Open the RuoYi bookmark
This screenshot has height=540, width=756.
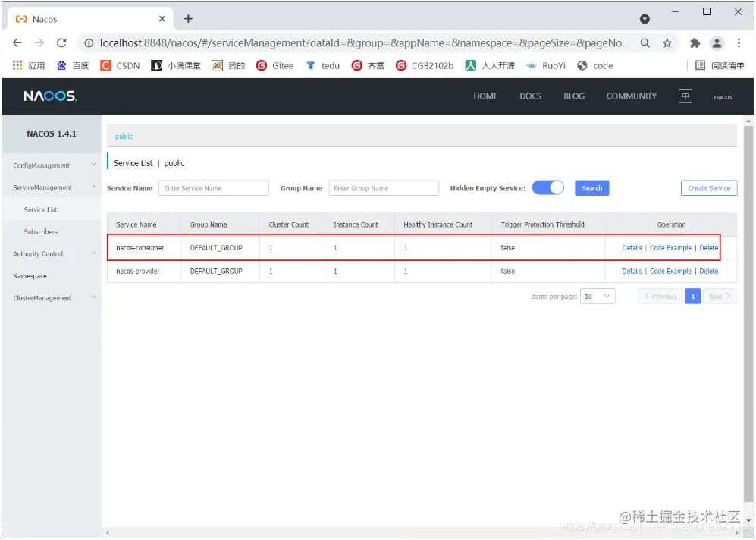[546, 65]
